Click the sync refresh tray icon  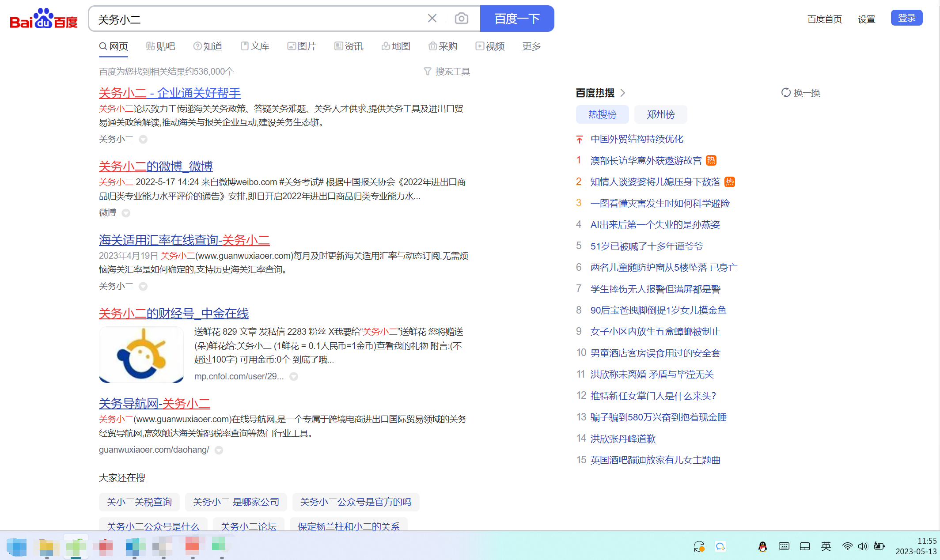[x=699, y=547]
